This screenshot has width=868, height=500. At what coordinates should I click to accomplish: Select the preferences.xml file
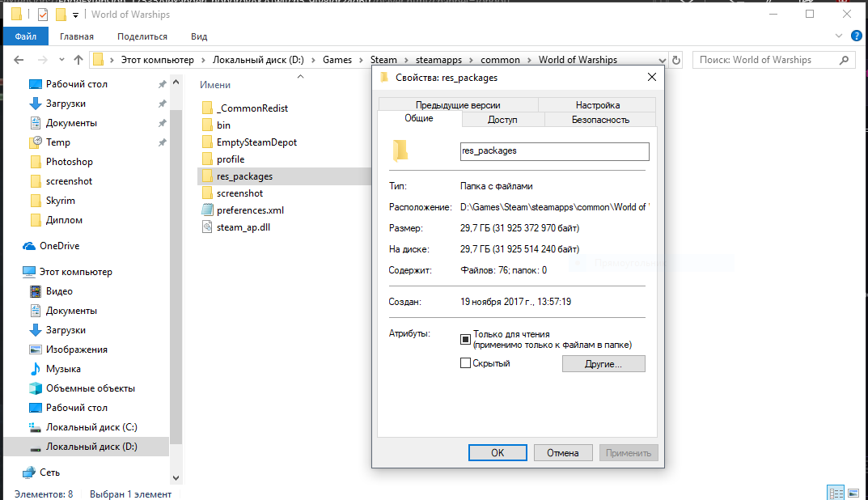coord(250,210)
